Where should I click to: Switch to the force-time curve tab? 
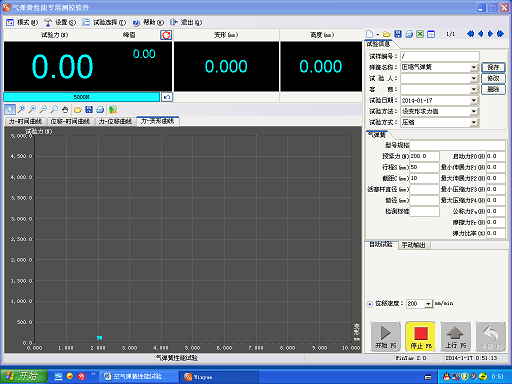(25, 121)
